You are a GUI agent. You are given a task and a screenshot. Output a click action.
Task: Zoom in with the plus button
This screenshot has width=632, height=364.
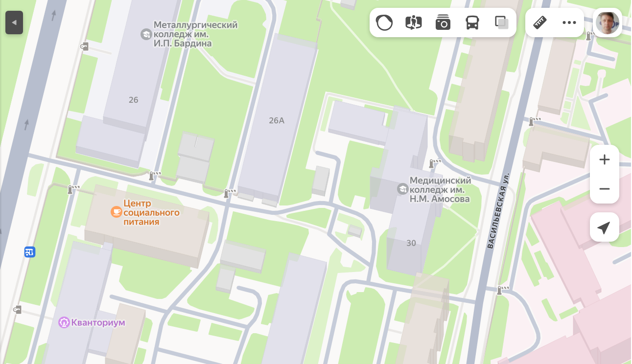[x=605, y=159]
